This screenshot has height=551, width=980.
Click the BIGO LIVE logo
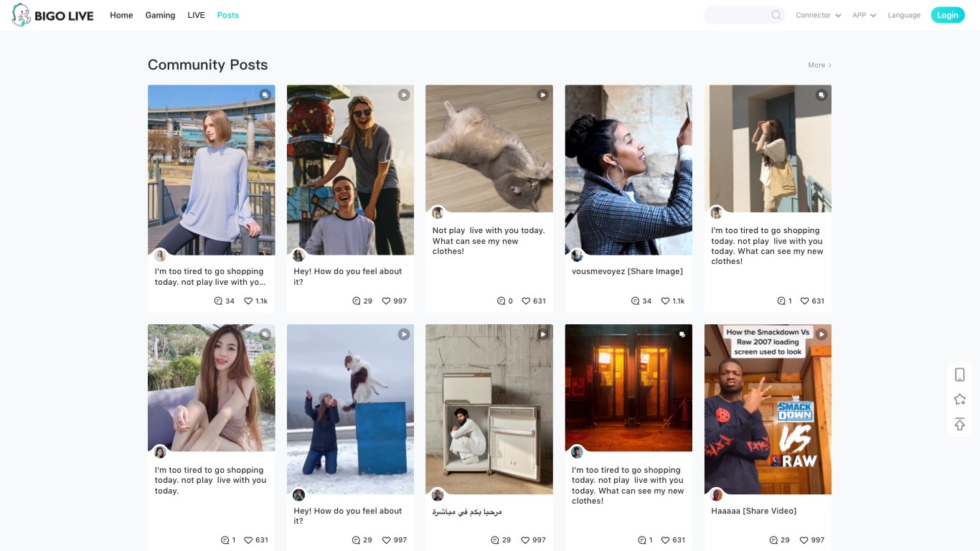(53, 15)
